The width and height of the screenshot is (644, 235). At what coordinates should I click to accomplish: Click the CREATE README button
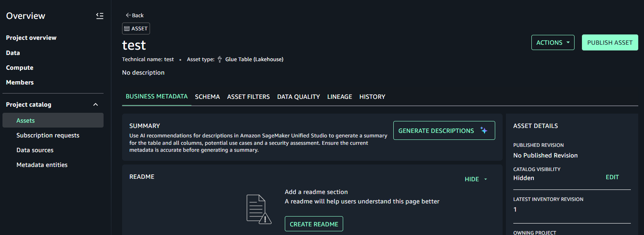(x=314, y=224)
